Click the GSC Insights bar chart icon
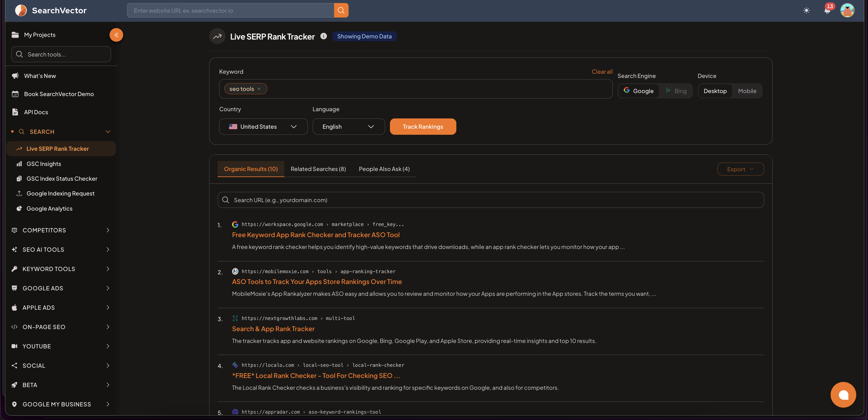Viewport: 868px width, 420px height. (19, 163)
